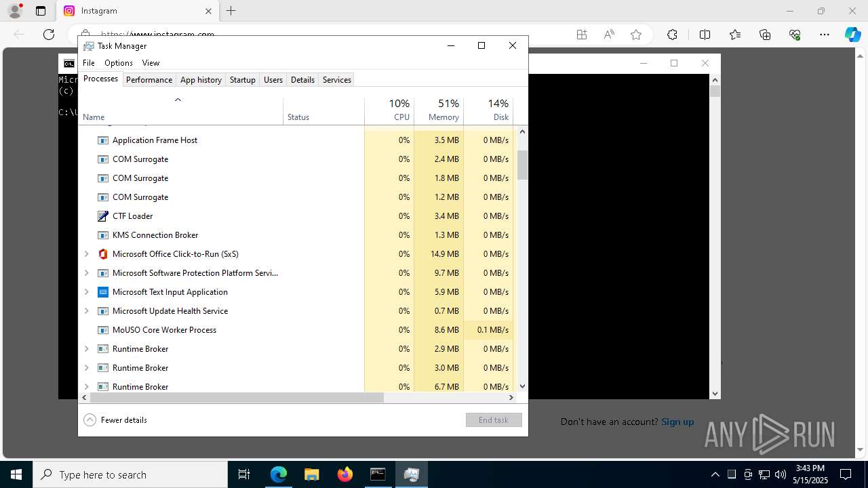The image size is (868, 488).
Task: Click the Microsoft Update Health Service icon
Action: 103,311
